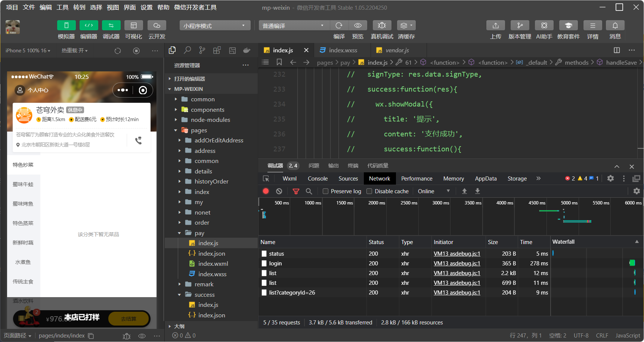644x342 pixels.
Task: Open version management icon
Action: point(520,25)
